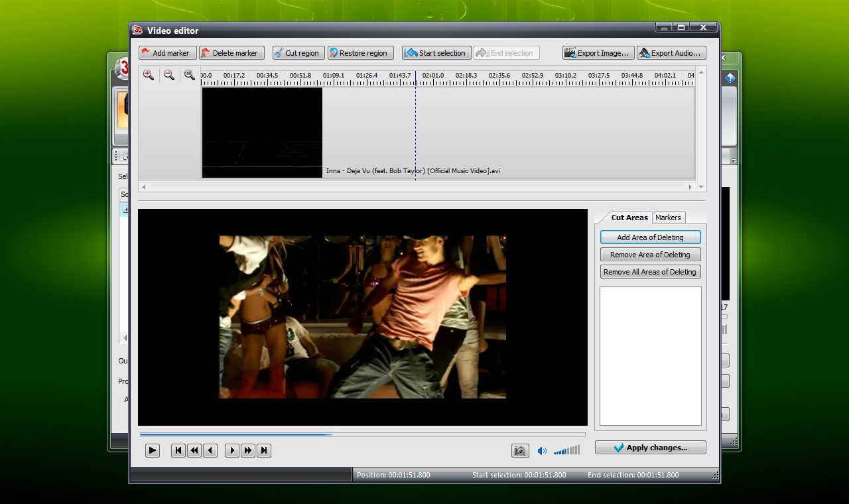Click the Position 00:01:51.800 status text
849x504 pixels.
pyautogui.click(x=393, y=475)
